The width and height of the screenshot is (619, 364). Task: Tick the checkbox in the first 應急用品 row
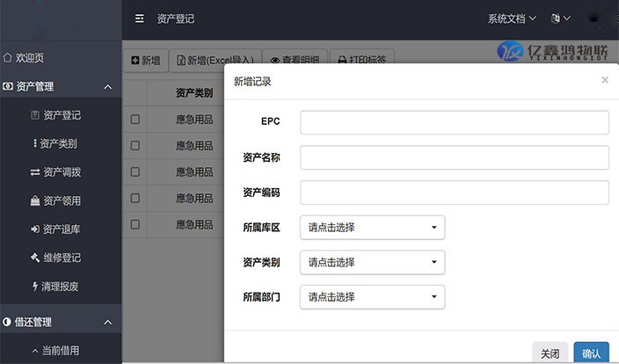click(135, 120)
